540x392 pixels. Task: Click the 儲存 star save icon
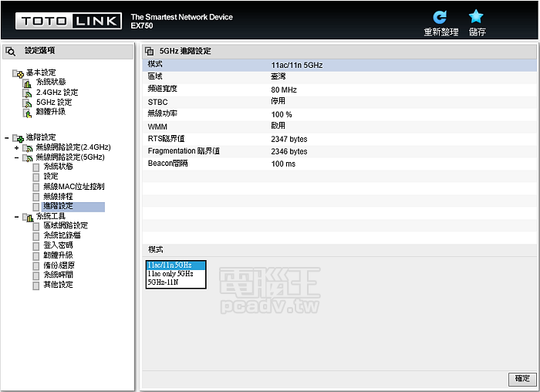pyautogui.click(x=477, y=16)
